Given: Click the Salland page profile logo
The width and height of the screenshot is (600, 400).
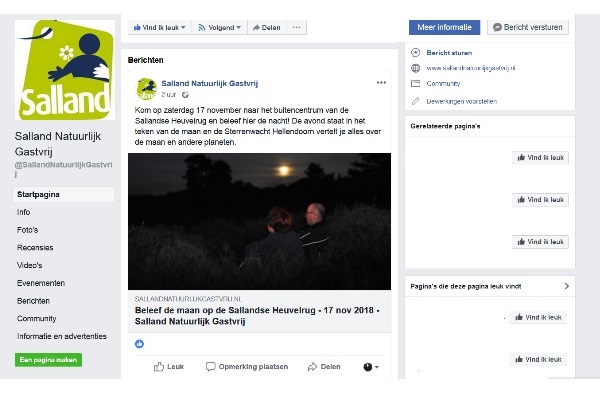Looking at the screenshot, I should tap(65, 70).
